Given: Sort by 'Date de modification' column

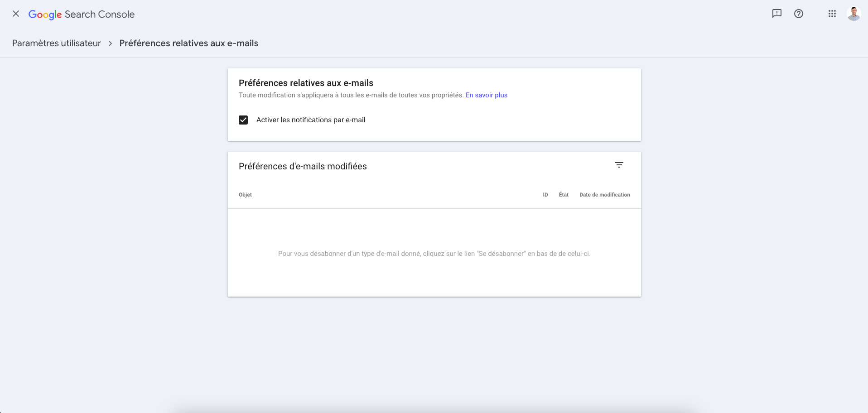Looking at the screenshot, I should click(x=605, y=194).
